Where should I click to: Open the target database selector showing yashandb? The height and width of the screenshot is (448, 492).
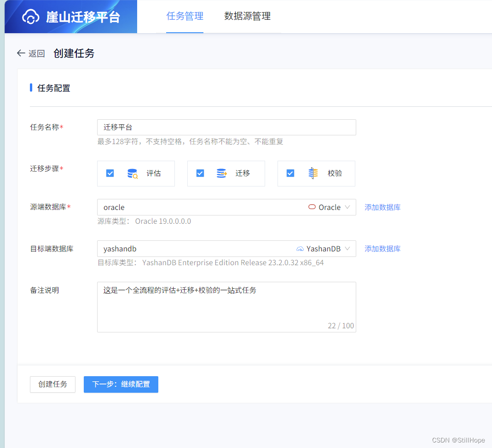[x=226, y=249]
